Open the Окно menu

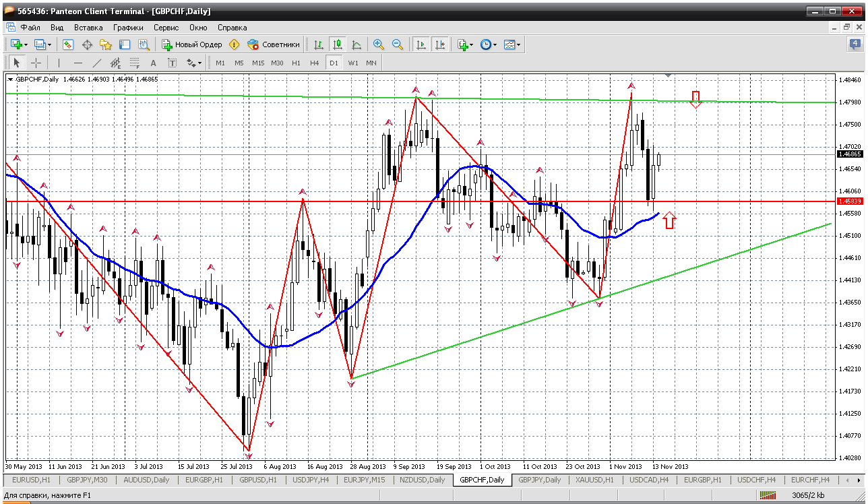[x=198, y=28]
